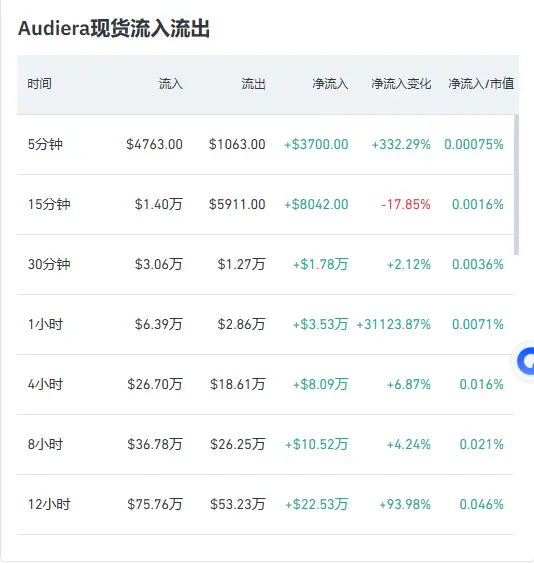This screenshot has height=563, width=534.
Task: Click ratio value 0.016%
Action: (x=482, y=384)
